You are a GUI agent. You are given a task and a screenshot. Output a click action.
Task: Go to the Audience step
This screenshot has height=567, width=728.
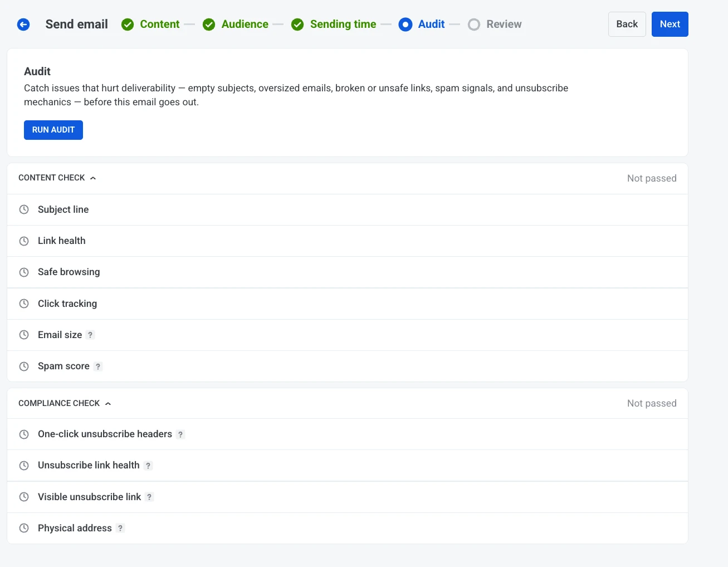click(245, 24)
